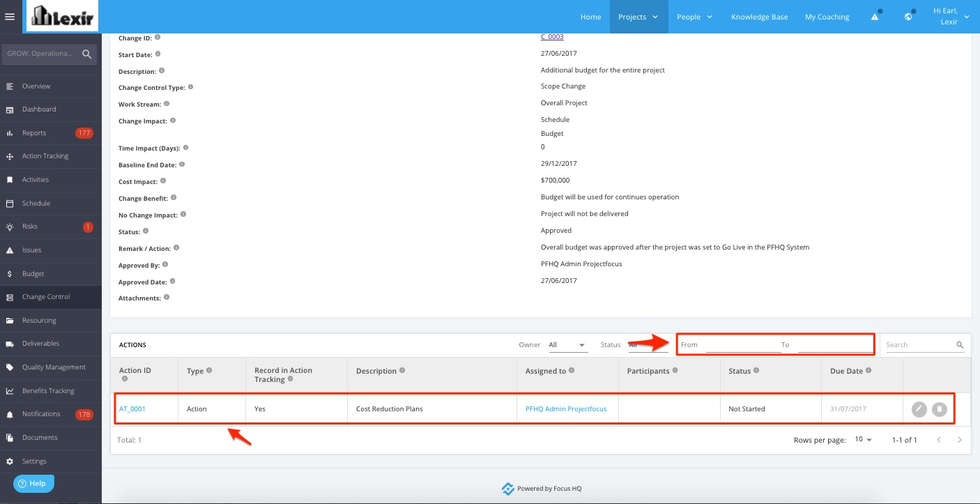Edit action AT_0001 with pencil icon

point(919,409)
